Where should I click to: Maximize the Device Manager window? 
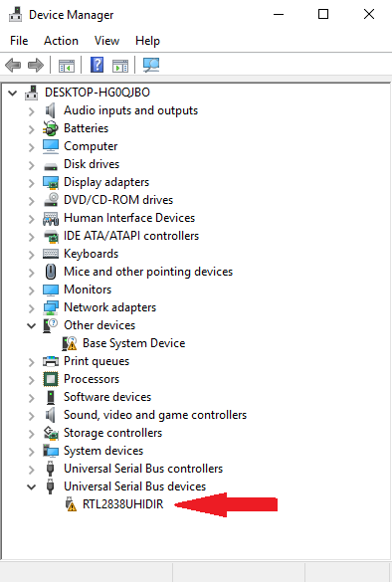click(x=323, y=15)
